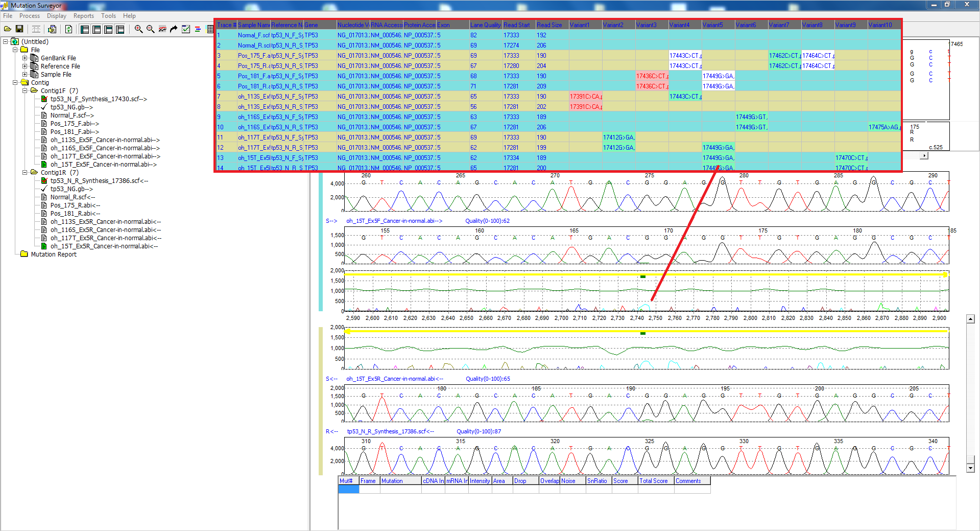Select oh_117T_Ex5R_Cancer-in-normal.abi file

tap(106, 238)
